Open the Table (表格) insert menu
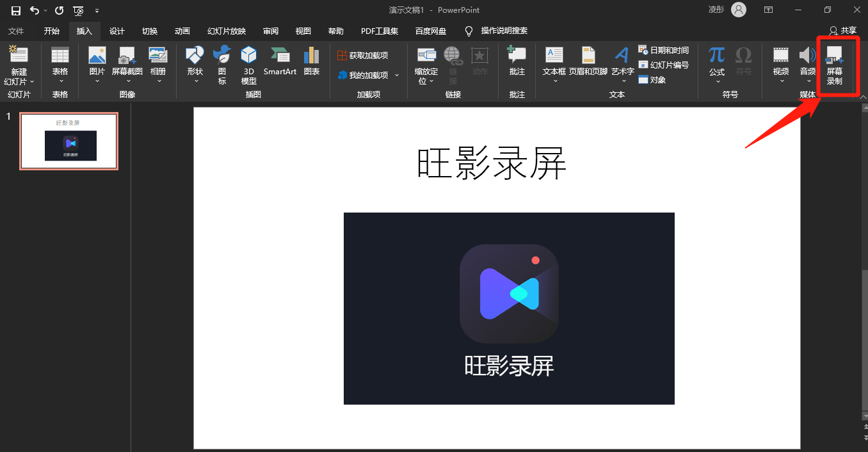 click(60, 66)
